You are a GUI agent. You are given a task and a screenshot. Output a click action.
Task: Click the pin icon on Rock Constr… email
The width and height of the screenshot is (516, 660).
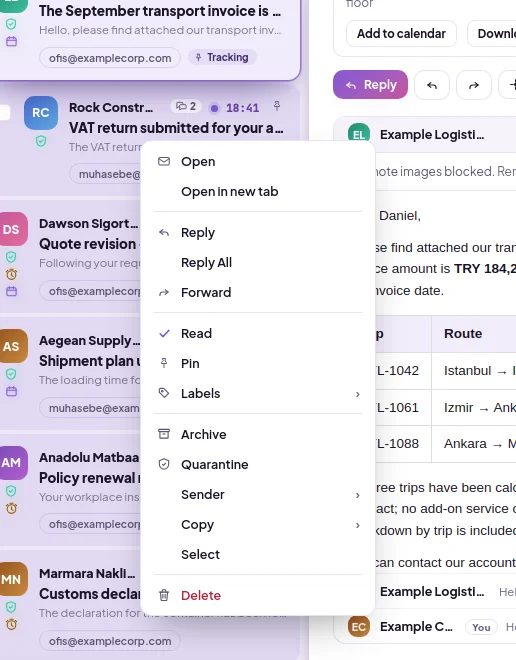(x=277, y=106)
